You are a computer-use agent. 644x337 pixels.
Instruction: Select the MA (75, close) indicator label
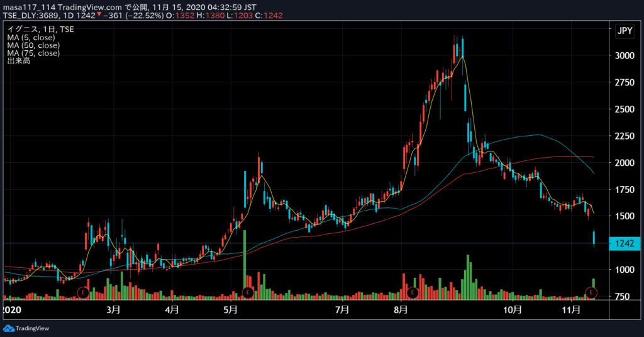point(33,53)
